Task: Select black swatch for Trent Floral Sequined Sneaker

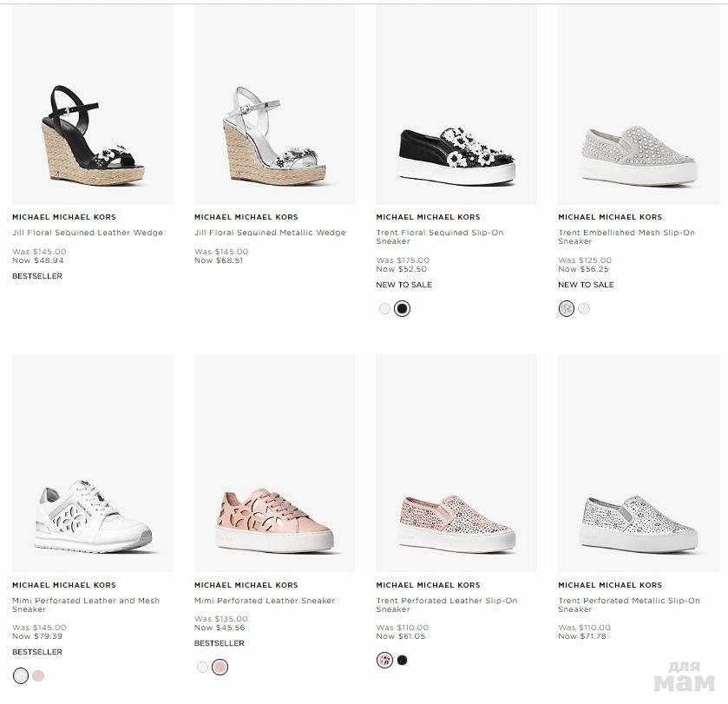Action: coord(402,308)
